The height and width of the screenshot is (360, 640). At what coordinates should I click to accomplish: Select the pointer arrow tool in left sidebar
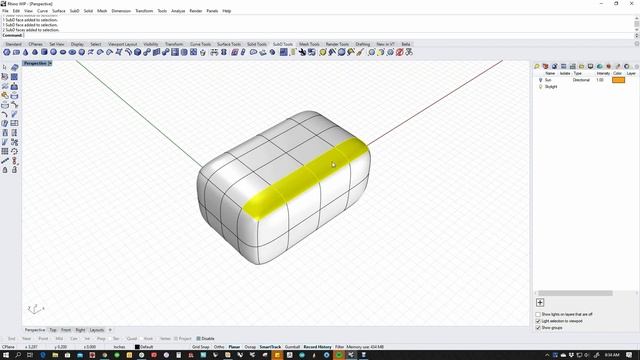click(5, 67)
